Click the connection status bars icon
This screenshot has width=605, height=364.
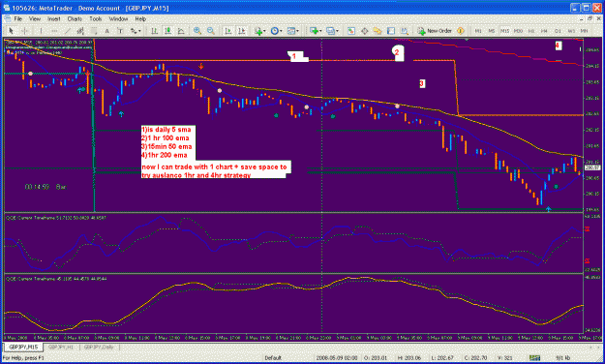pyautogui.click(x=534, y=358)
